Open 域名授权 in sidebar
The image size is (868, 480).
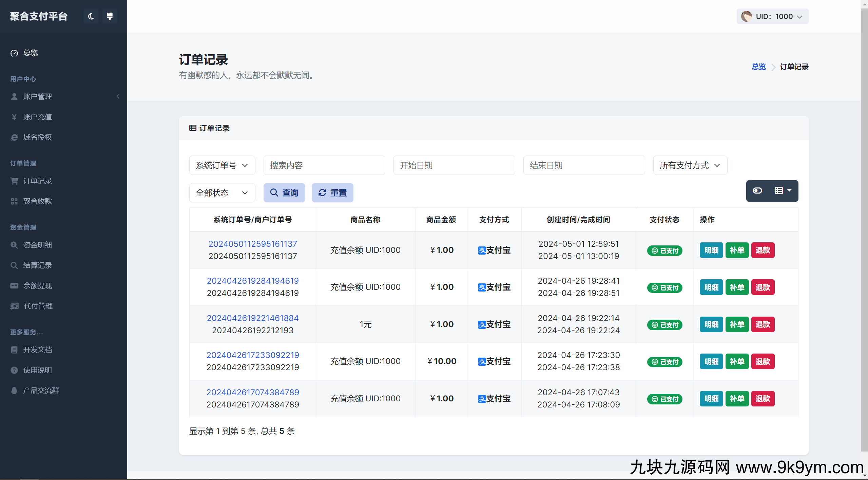coord(37,137)
